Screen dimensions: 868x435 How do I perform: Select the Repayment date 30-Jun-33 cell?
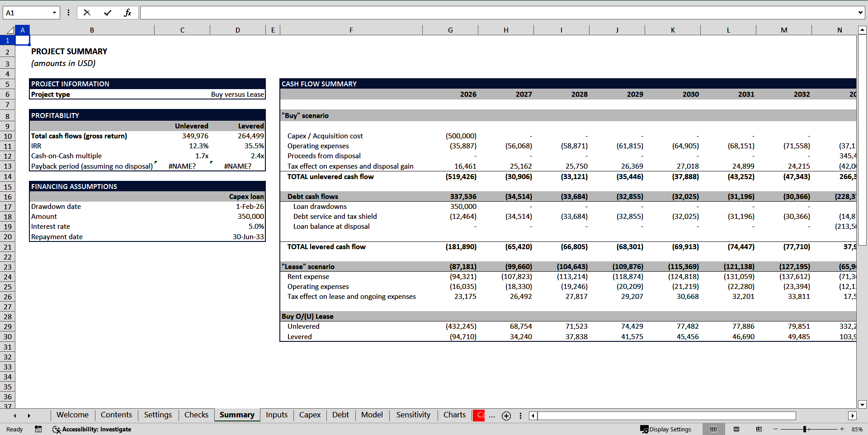click(238, 236)
